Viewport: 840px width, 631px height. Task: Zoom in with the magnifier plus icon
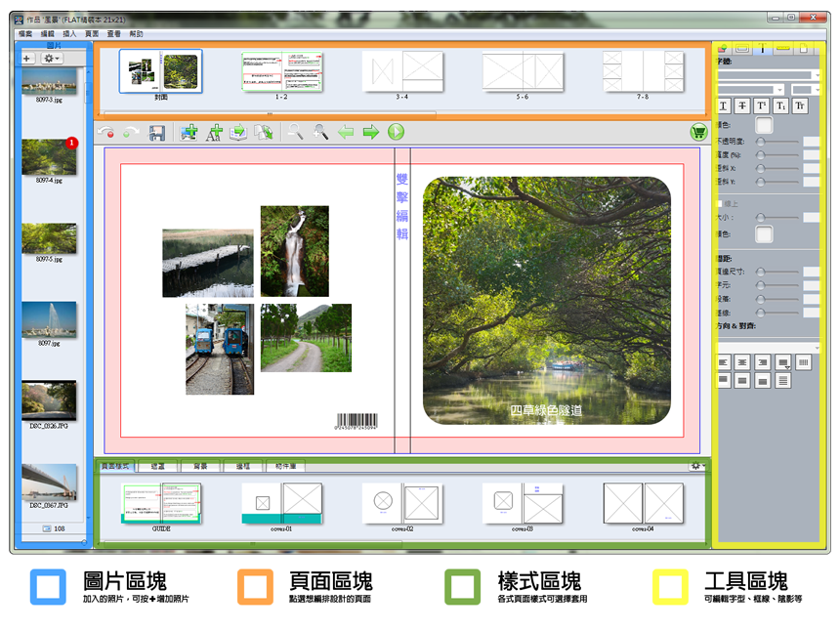coord(320,131)
